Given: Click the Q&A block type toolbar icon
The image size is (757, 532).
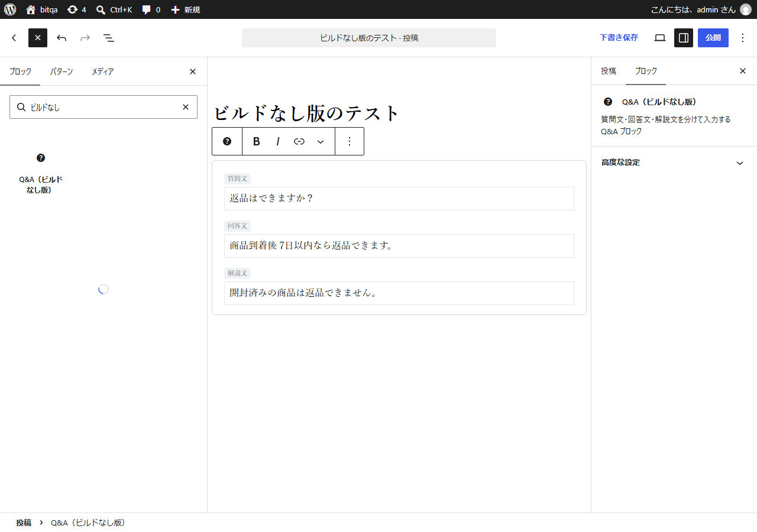Looking at the screenshot, I should (x=227, y=141).
